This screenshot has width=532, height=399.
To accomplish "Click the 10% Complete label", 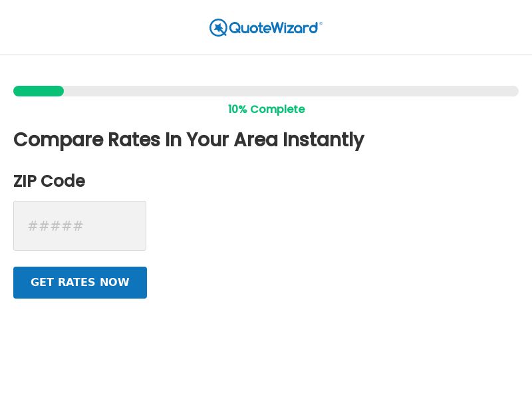I will tap(266, 109).
